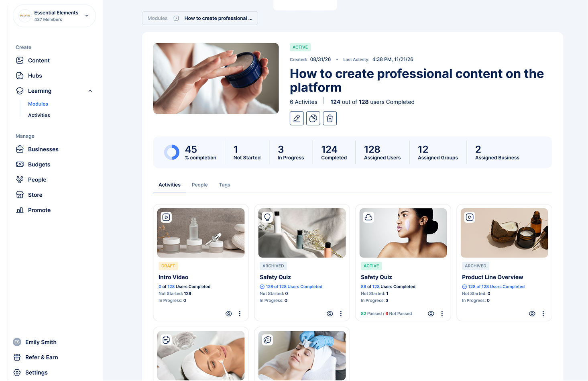The width and height of the screenshot is (588, 381).
Task: Click the 45% completion donut chart
Action: [172, 152]
